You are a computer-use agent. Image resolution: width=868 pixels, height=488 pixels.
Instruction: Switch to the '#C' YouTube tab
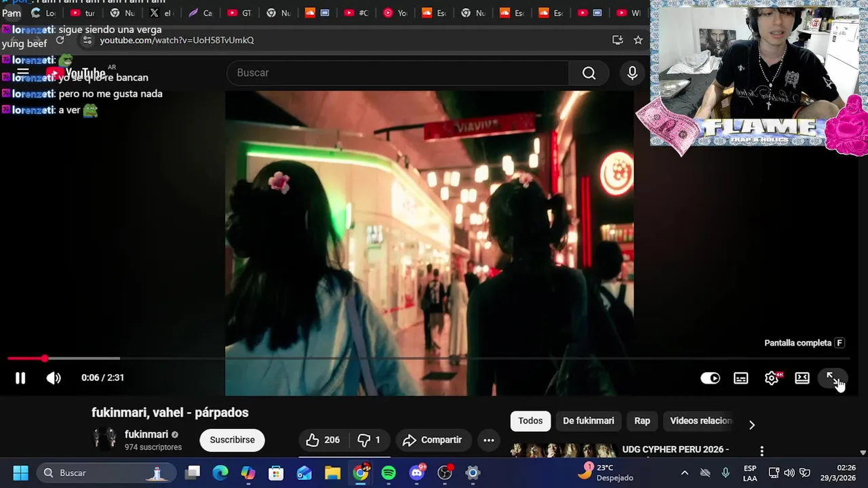click(x=357, y=13)
